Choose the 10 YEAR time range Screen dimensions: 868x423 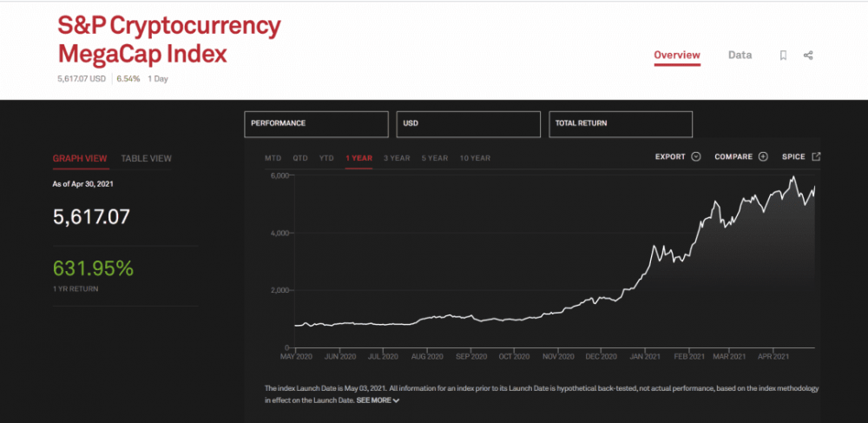point(475,158)
